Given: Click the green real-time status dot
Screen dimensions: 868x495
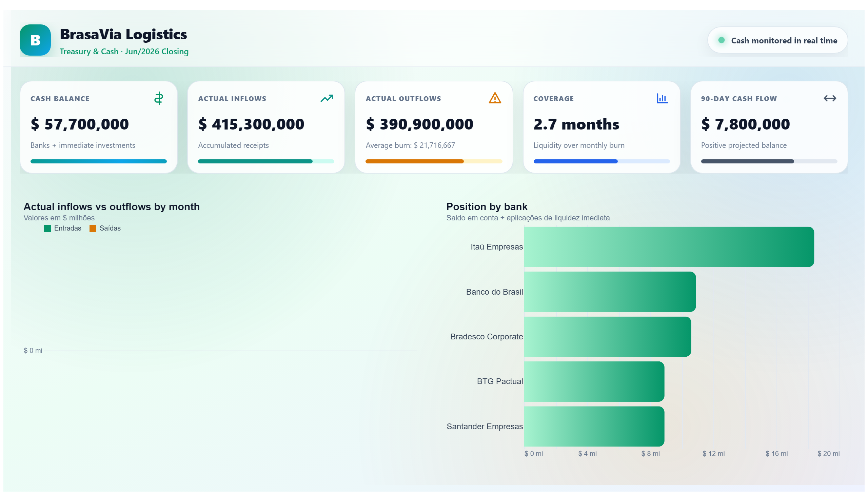Looking at the screenshot, I should [x=721, y=40].
